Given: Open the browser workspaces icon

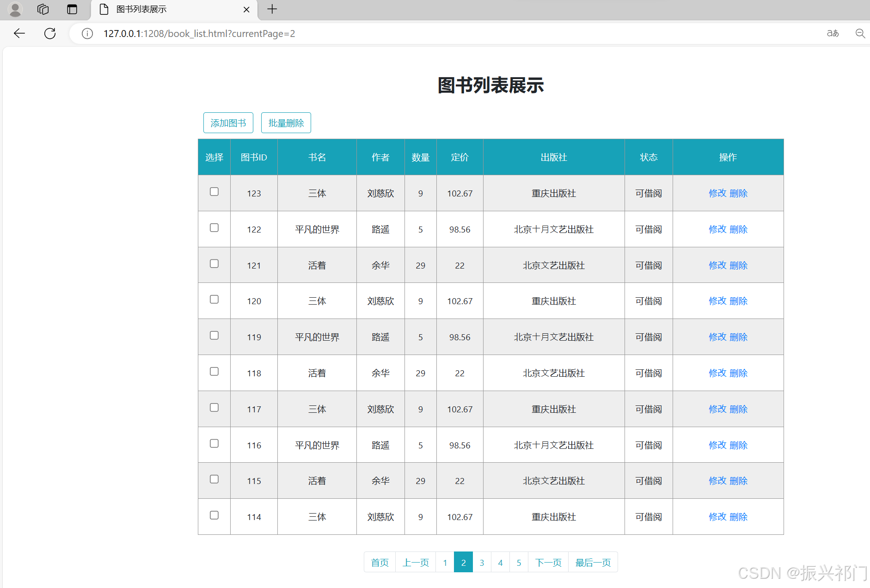Looking at the screenshot, I should tap(43, 9).
